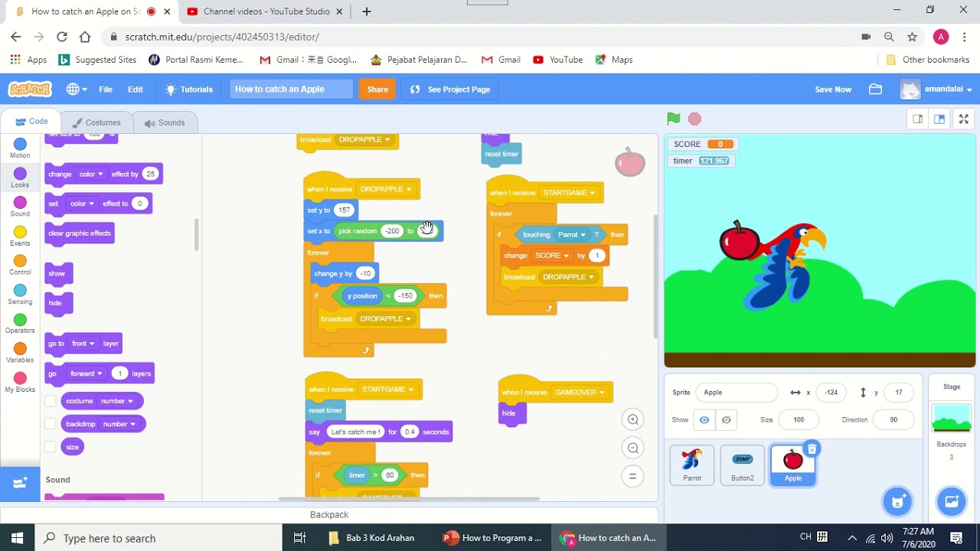Enable the backdrop number reporter checkbox
980x551 pixels.
51,424
